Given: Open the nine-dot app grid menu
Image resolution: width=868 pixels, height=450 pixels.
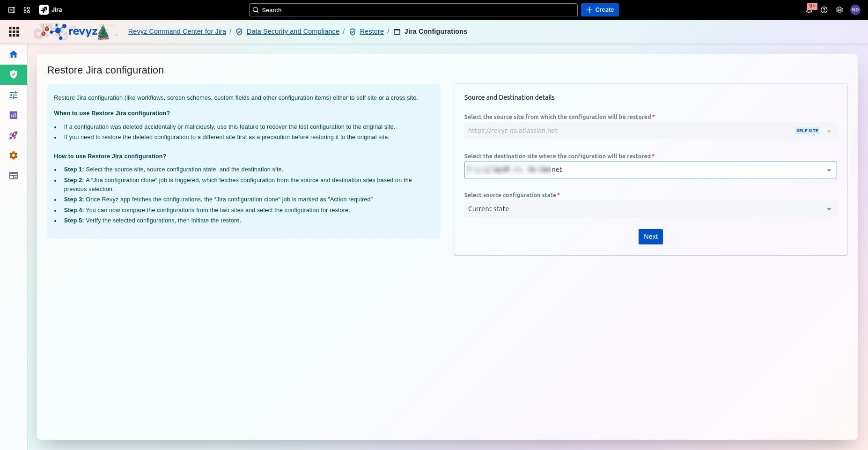Looking at the screenshot, I should (x=14, y=31).
